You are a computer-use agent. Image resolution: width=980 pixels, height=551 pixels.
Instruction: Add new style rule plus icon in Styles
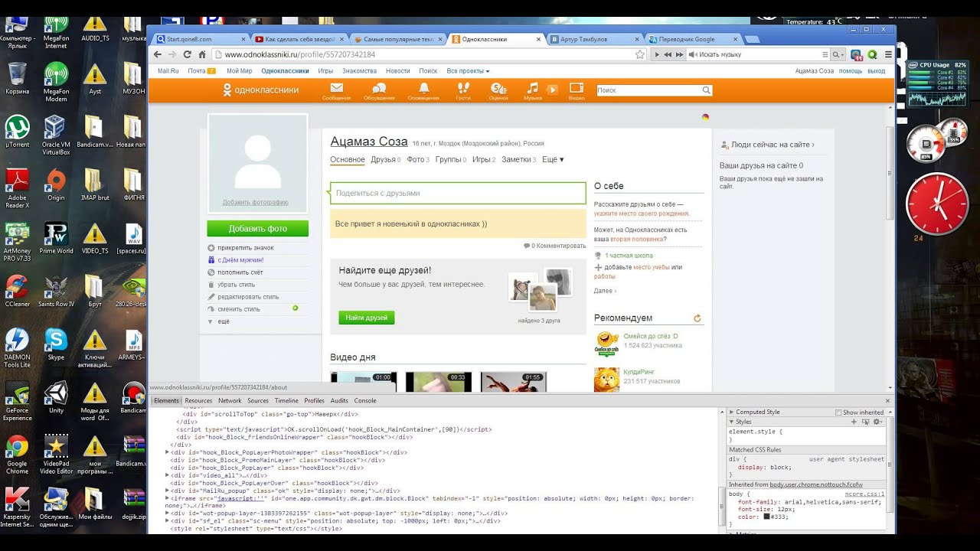pos(854,422)
